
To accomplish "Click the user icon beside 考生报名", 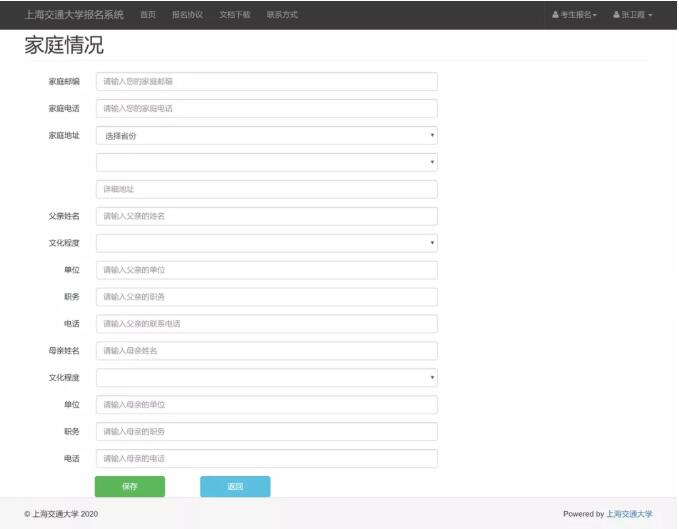I will point(555,15).
